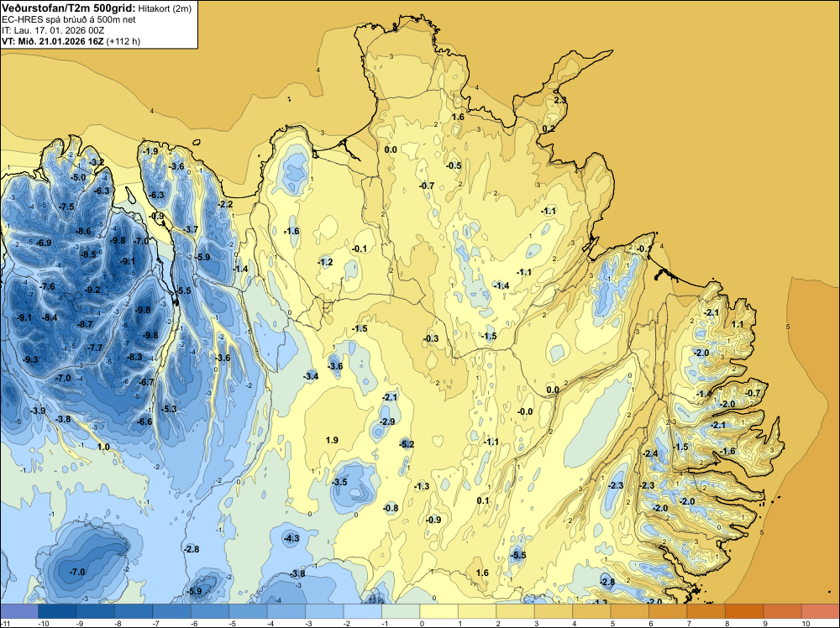Click the '-7.6' temperature value
Viewport: 840px width, 628px height.
tap(47, 286)
